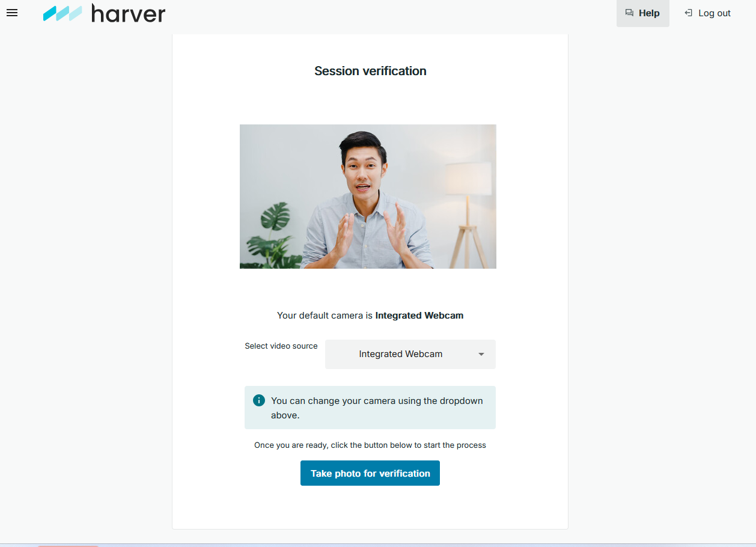Click the info icon in the camera tip banner

(259, 400)
